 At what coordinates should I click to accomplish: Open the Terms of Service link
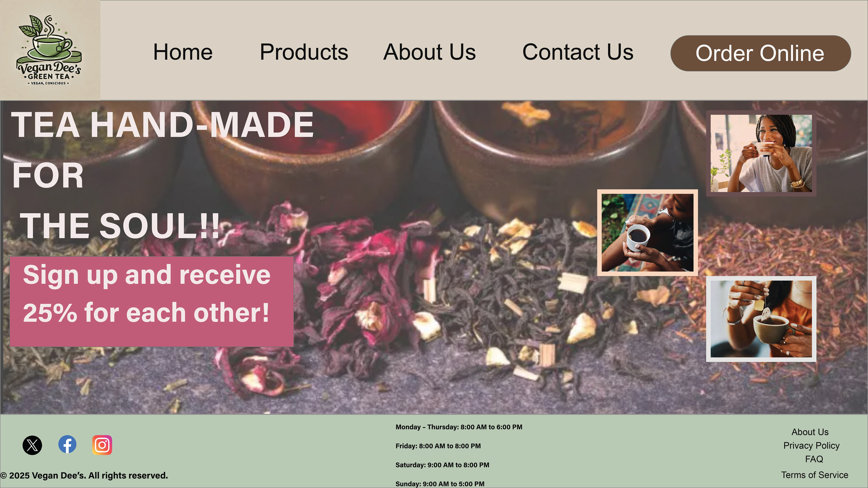815,474
